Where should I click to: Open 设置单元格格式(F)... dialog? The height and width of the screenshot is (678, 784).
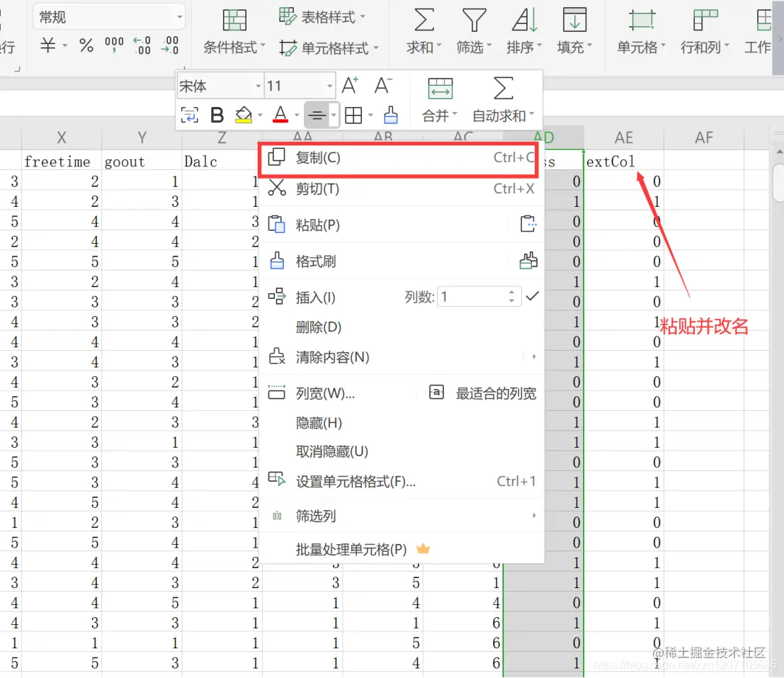click(x=401, y=482)
